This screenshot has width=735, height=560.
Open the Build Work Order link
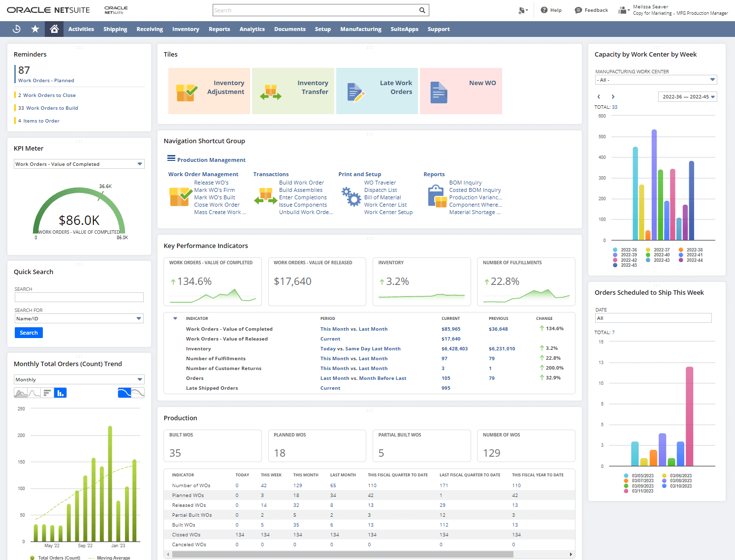[x=301, y=183]
